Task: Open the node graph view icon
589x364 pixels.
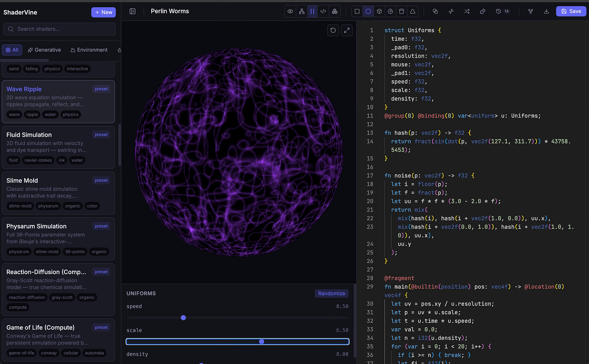Action: pos(301,11)
